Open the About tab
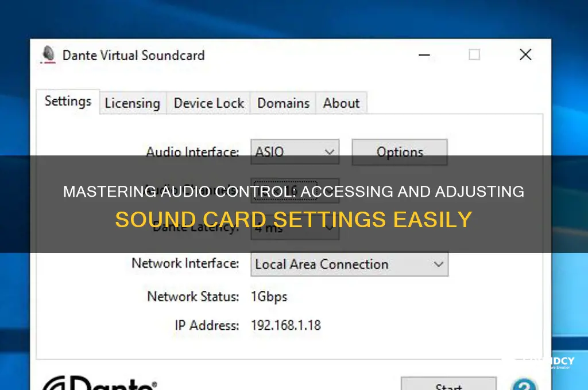The width and height of the screenshot is (588, 390). 341,103
